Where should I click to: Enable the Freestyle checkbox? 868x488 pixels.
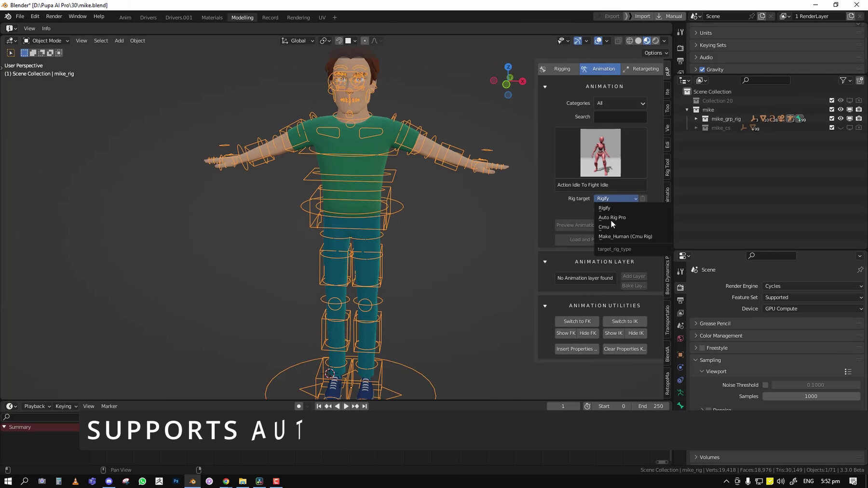pos(702,348)
